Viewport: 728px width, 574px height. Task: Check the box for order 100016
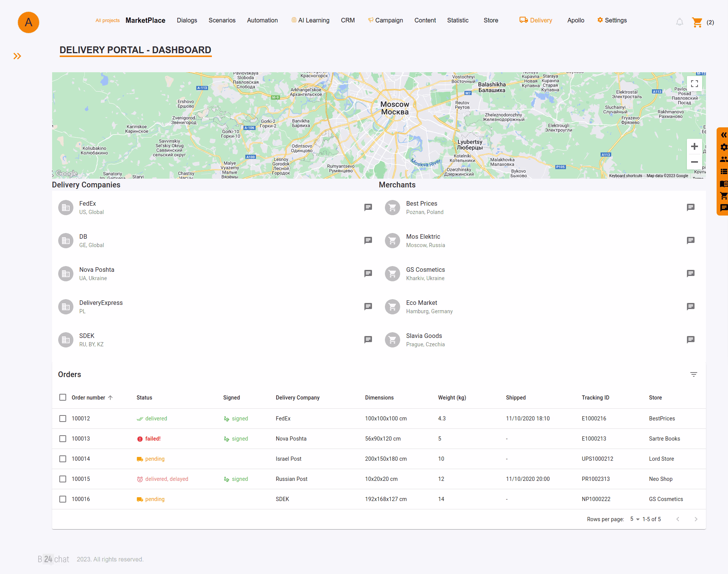(63, 499)
